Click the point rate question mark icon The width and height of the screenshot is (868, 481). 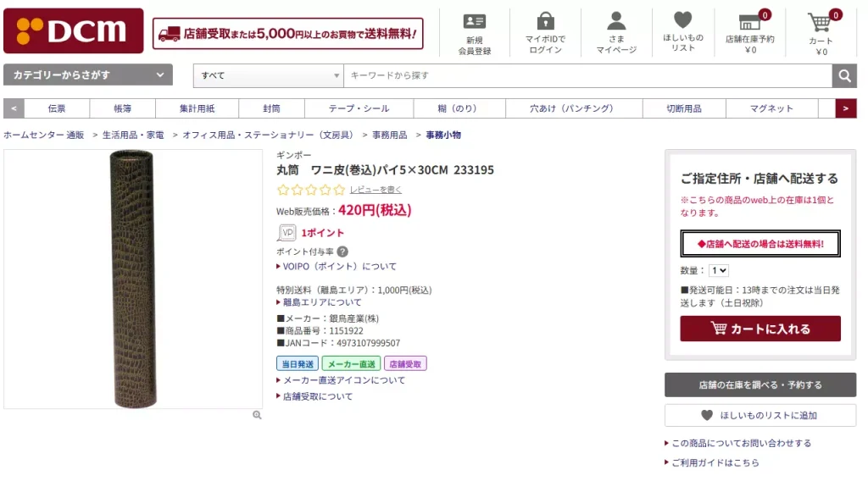point(342,252)
